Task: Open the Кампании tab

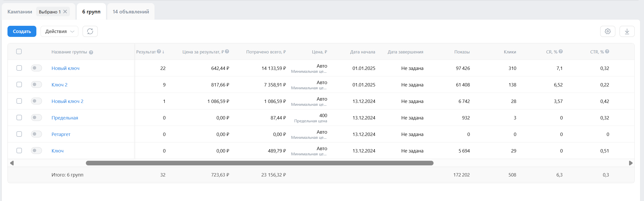Action: pos(20,12)
